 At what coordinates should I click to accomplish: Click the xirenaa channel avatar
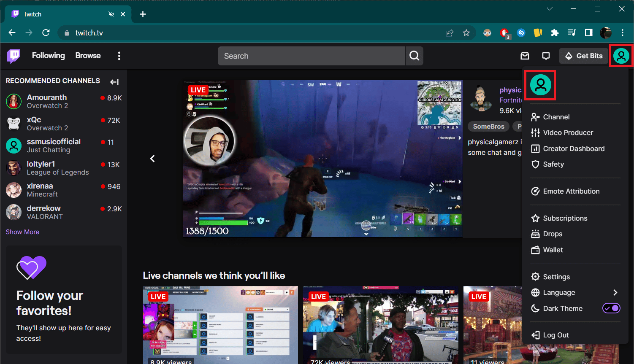(x=14, y=190)
